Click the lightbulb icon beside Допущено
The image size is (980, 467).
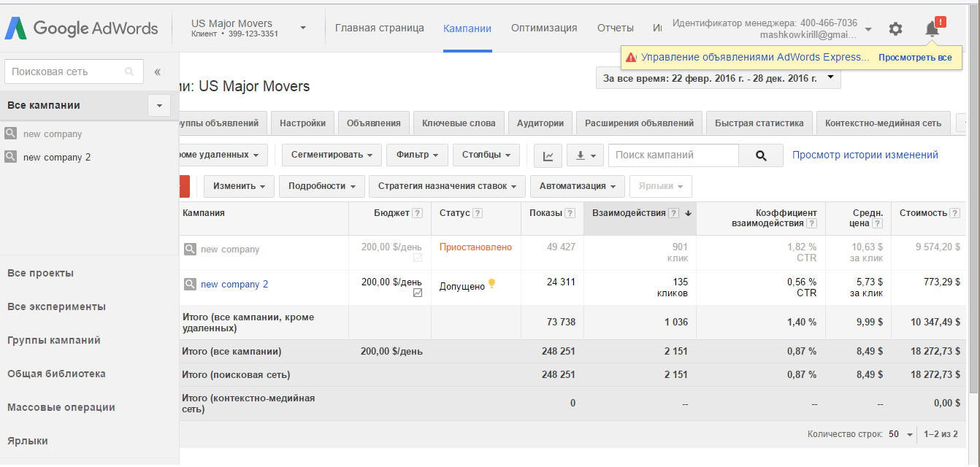(491, 284)
